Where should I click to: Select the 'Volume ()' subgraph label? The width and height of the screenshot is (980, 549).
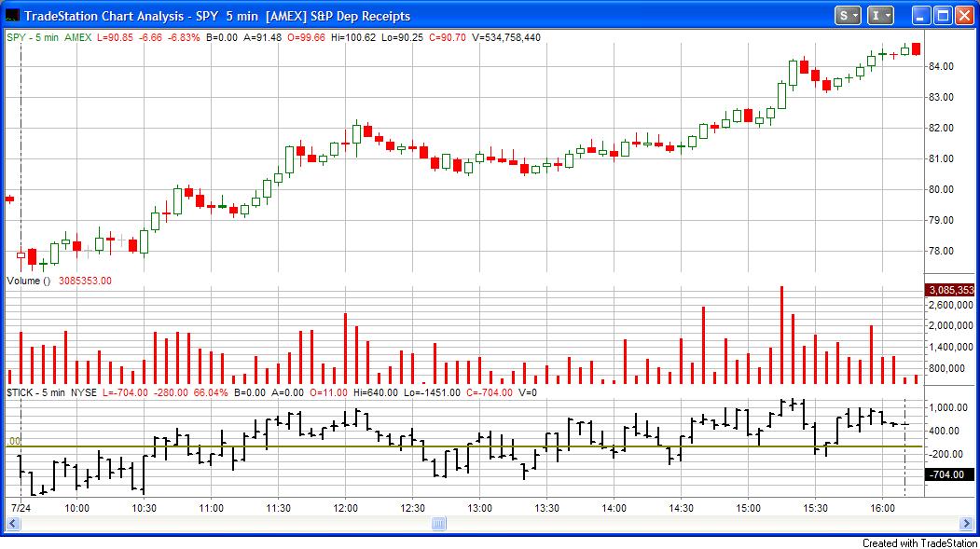[x=29, y=281]
